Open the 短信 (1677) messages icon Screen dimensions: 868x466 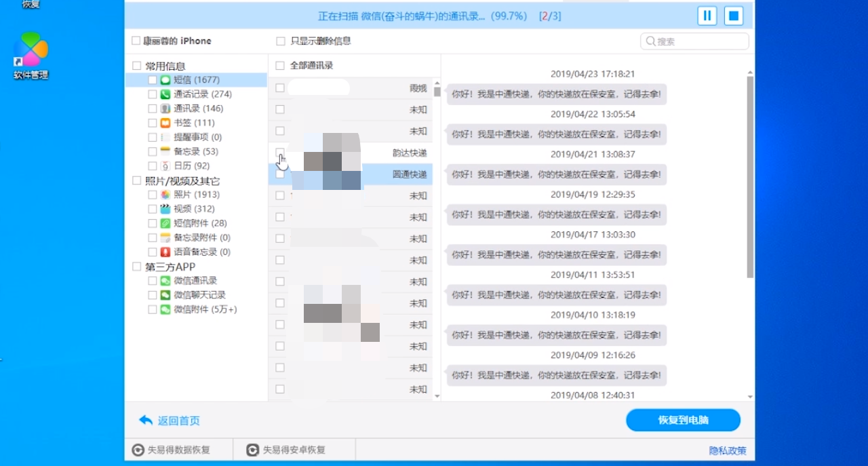(165, 80)
